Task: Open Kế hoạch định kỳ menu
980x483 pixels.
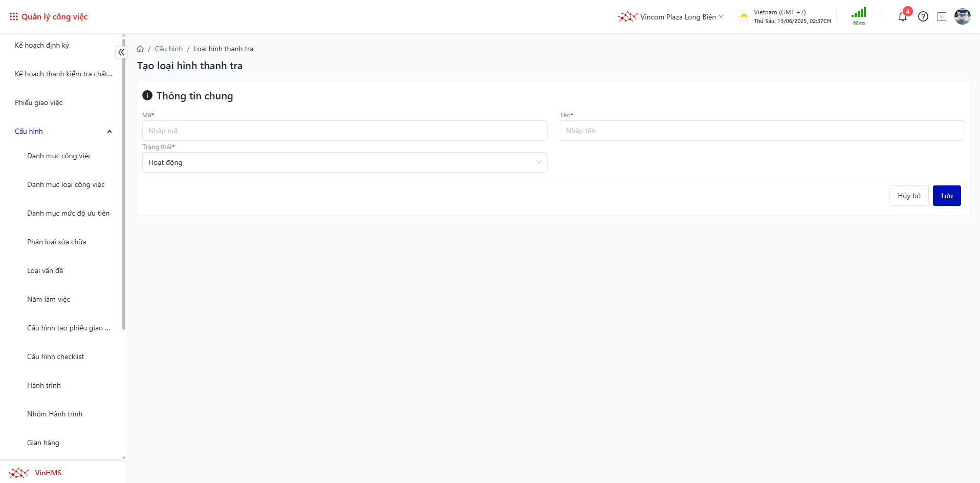Action: [x=42, y=45]
